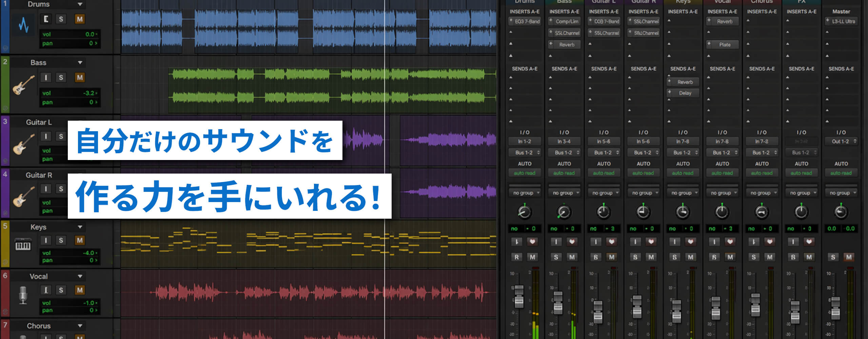Open the Vocal track name dropdown arrow
This screenshot has width=868, height=339.
coord(80,277)
